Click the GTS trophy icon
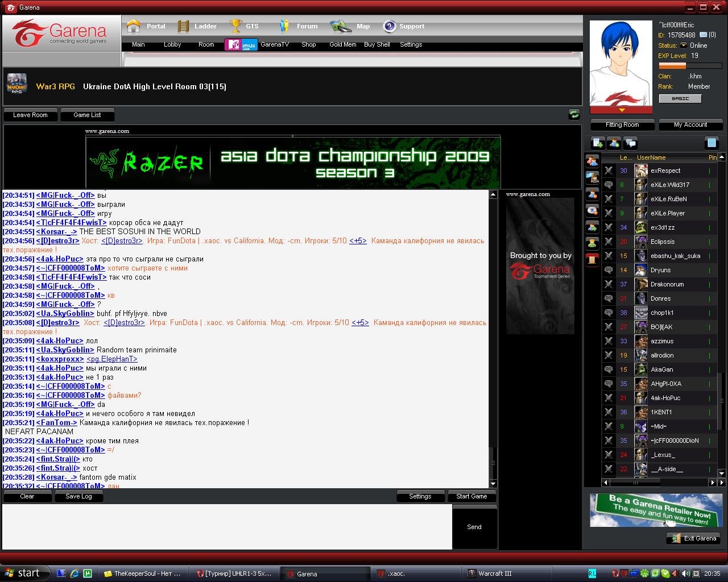This screenshot has width=728, height=582. pos(235,26)
